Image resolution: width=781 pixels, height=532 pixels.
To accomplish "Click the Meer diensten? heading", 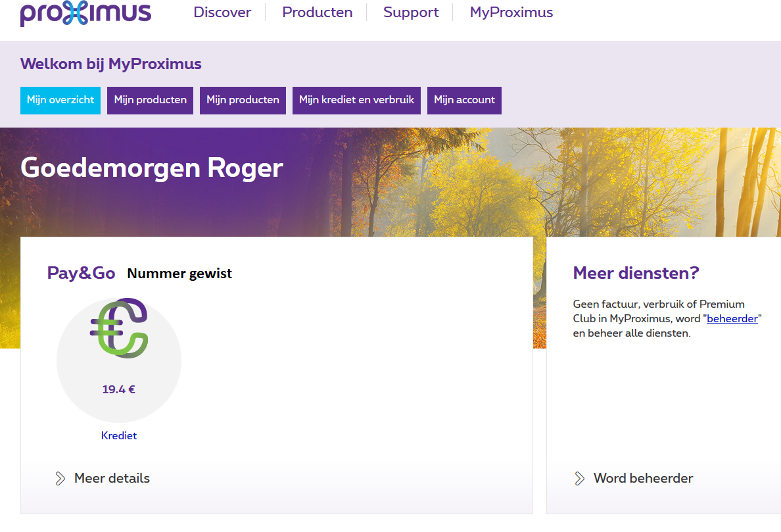I will [x=636, y=273].
